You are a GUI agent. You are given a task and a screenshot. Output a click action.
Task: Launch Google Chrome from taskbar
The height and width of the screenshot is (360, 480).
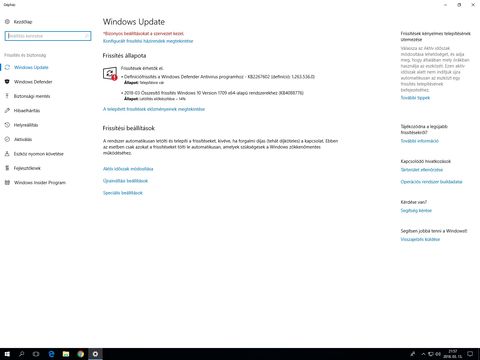click(80, 354)
